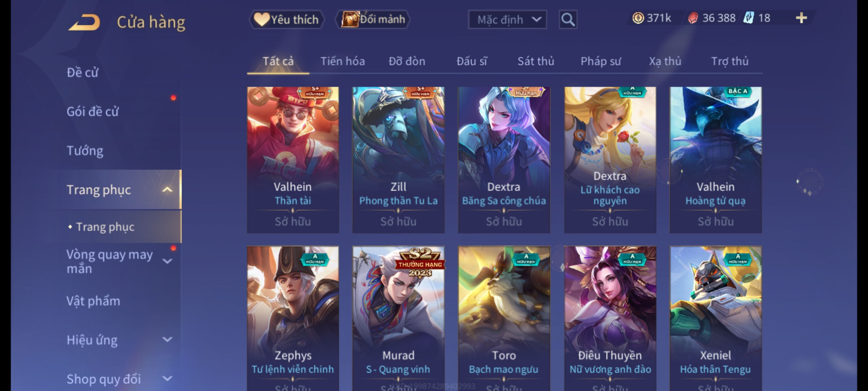Open Tướng in the sidebar

[85, 151]
